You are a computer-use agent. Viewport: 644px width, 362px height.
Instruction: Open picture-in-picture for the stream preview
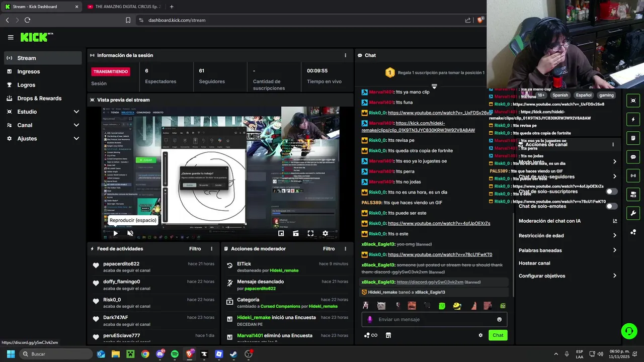281,233
